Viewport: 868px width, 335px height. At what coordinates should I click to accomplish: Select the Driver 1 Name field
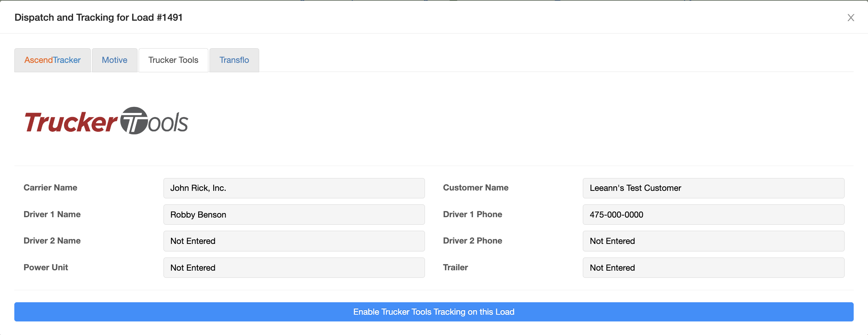tap(294, 215)
